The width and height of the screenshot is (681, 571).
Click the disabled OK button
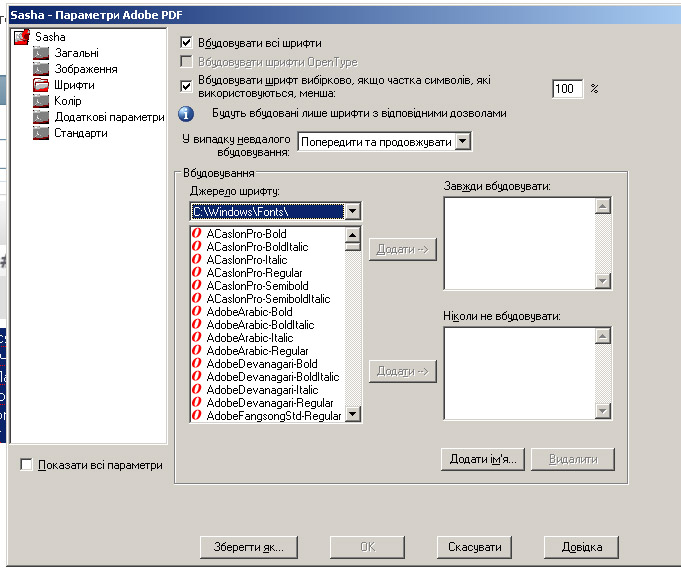367,547
